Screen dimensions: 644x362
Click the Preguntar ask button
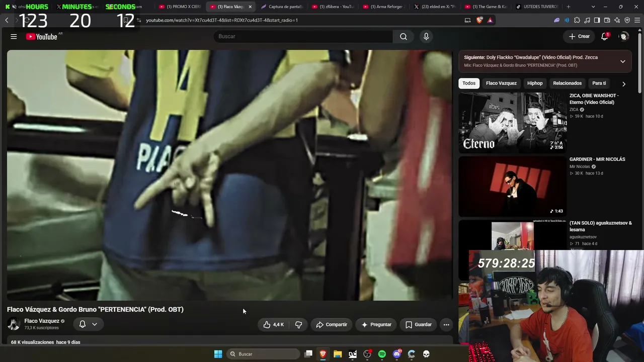376,325
